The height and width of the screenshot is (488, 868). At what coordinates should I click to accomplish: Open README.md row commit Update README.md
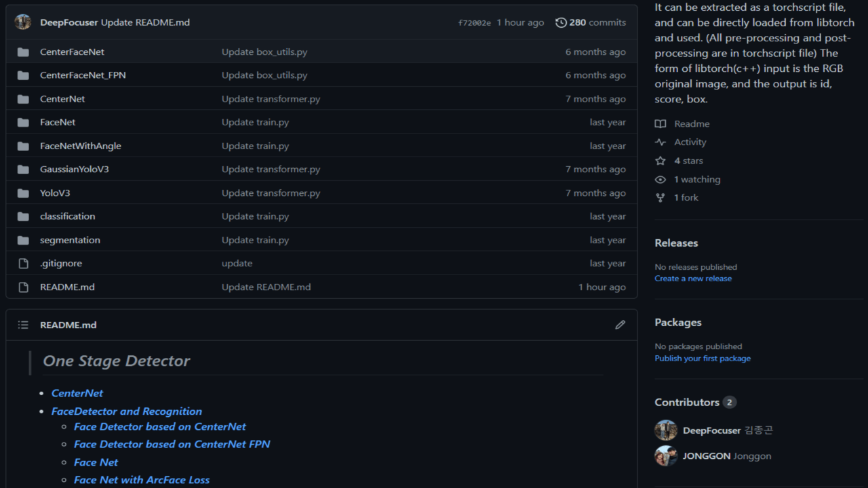267,287
